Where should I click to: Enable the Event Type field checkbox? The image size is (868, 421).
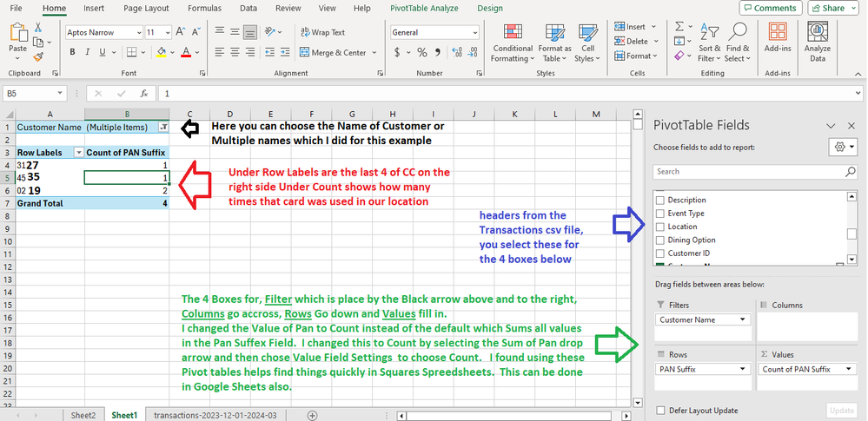[x=659, y=213]
